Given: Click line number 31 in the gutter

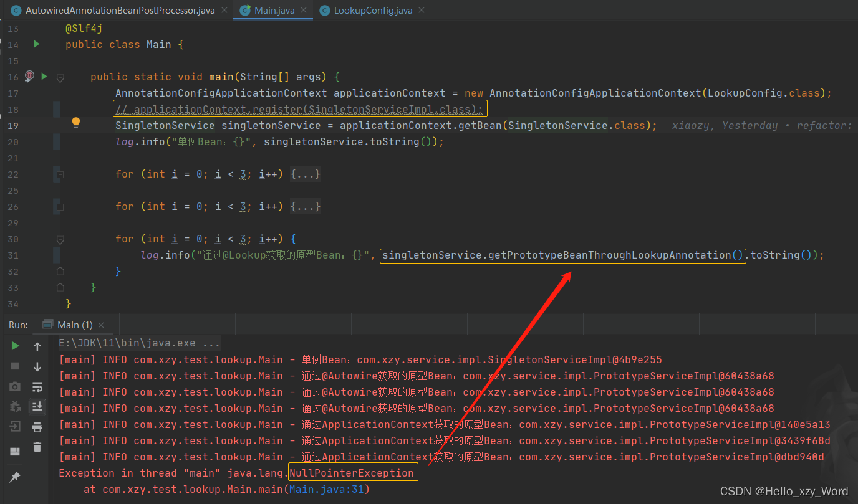Looking at the screenshot, I should [x=13, y=255].
